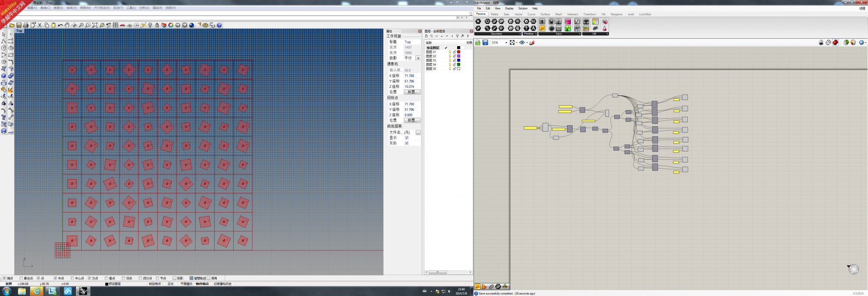This screenshot has width=868, height=296.
Task: Select the Number Slider component icon
Action: point(542,21)
